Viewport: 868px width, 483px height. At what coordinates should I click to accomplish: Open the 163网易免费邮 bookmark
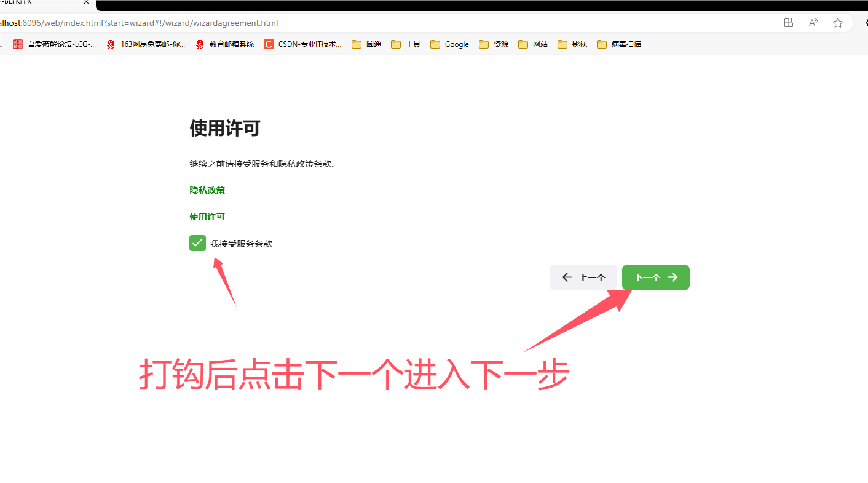coord(146,44)
